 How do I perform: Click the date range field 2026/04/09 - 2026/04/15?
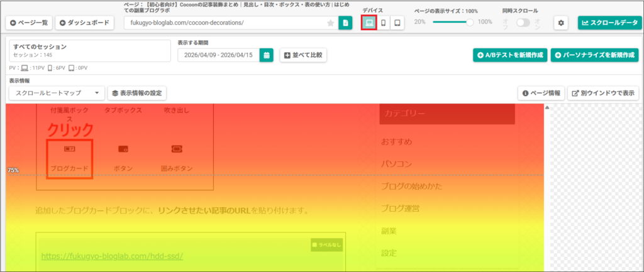(x=218, y=55)
